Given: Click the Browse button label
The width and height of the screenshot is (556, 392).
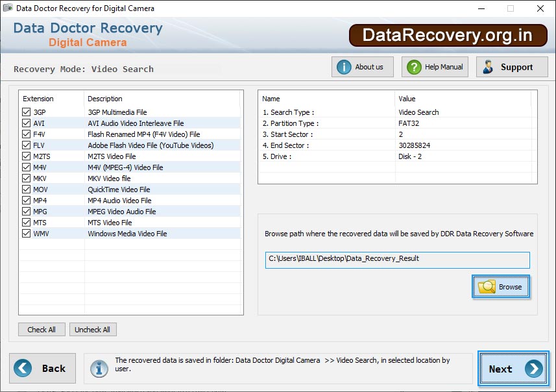Looking at the screenshot, I should click(510, 287).
